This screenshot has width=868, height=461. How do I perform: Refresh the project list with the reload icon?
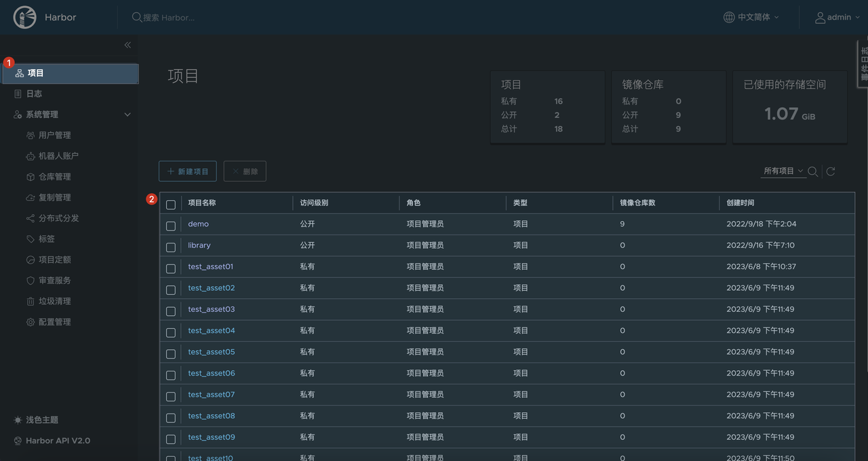(x=831, y=172)
